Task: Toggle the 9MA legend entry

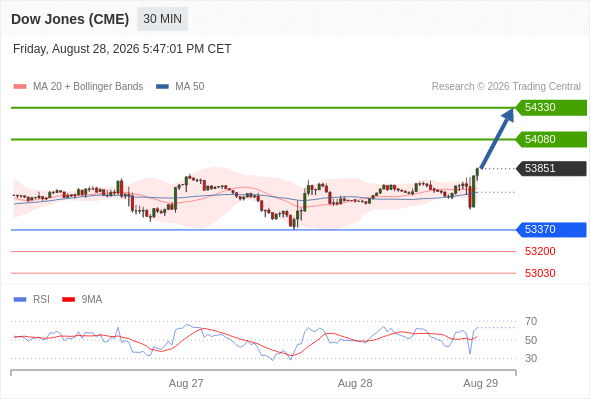Action: point(82,300)
